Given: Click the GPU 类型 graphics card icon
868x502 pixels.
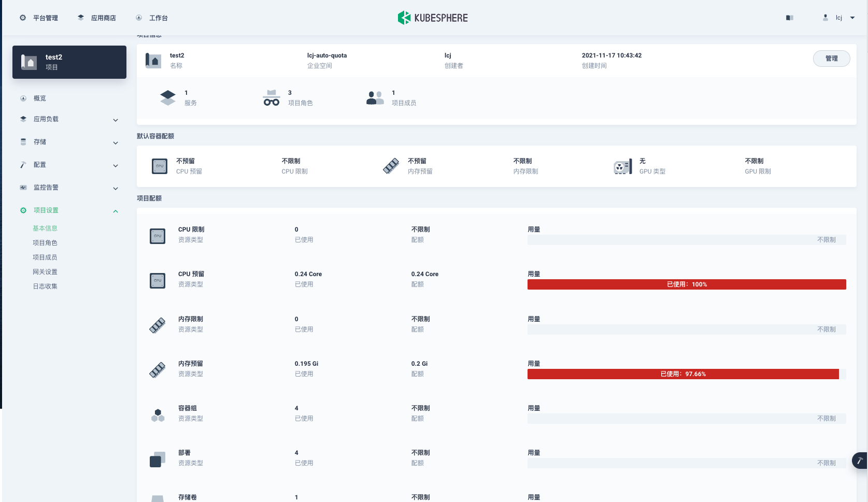Looking at the screenshot, I should [x=623, y=166].
